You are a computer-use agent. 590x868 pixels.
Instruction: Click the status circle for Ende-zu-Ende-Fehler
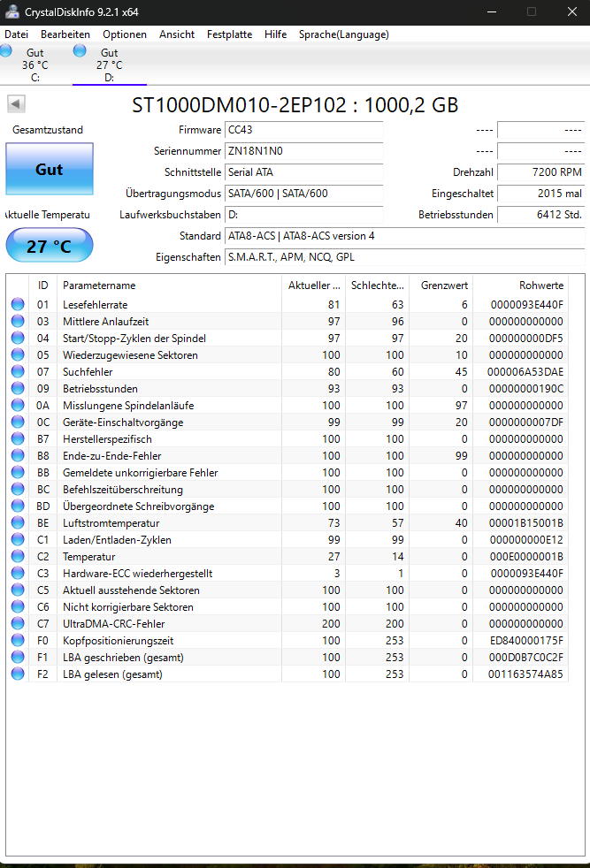18,455
